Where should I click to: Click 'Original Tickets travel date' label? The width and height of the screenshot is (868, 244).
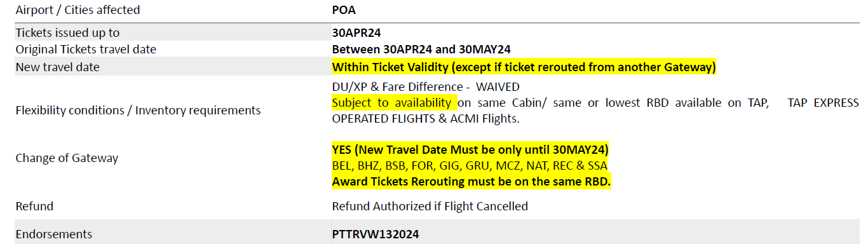86,50
